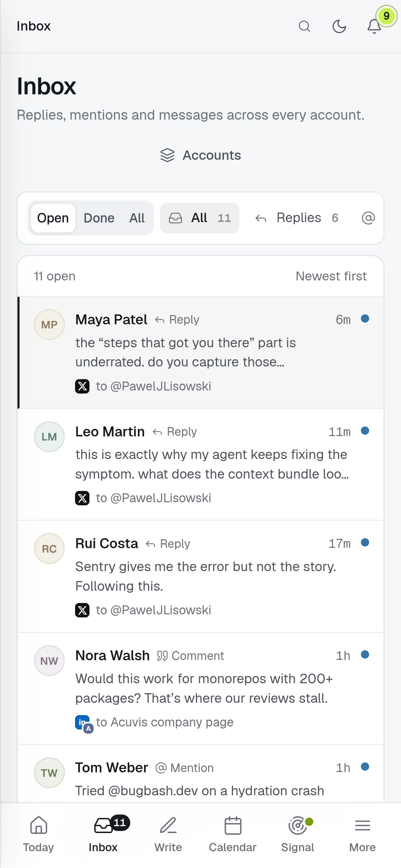Show All types with 11 count
This screenshot has height=868, width=401.
coord(199,218)
